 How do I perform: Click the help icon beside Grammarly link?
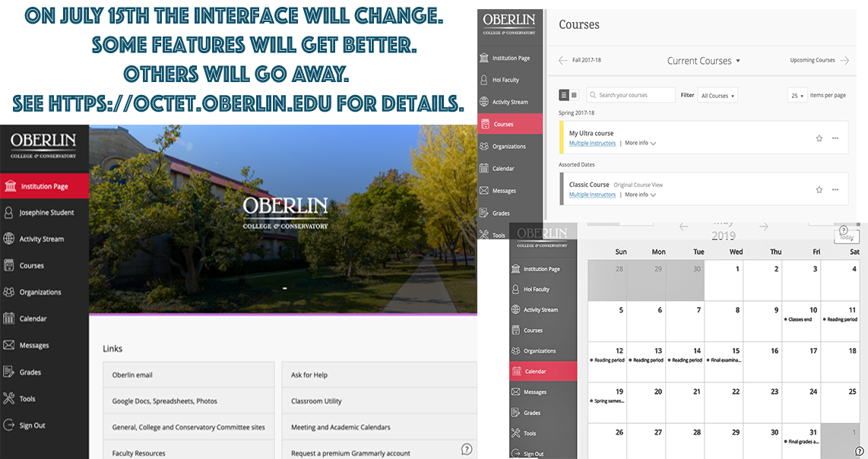point(467,450)
